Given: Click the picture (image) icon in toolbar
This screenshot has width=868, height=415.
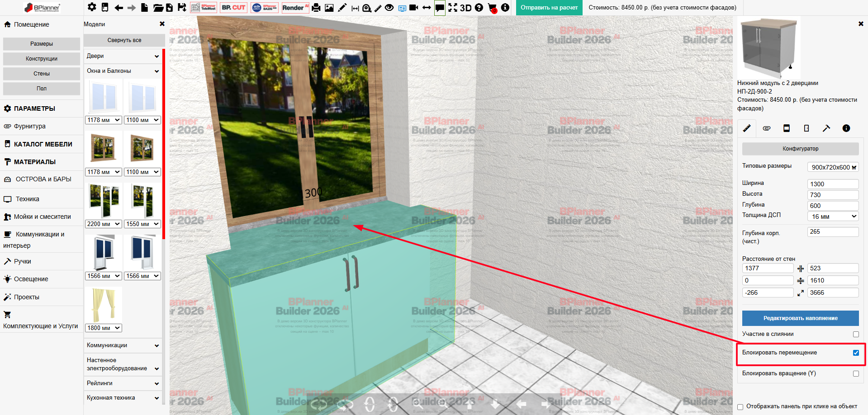Looking at the screenshot, I should [x=329, y=8].
